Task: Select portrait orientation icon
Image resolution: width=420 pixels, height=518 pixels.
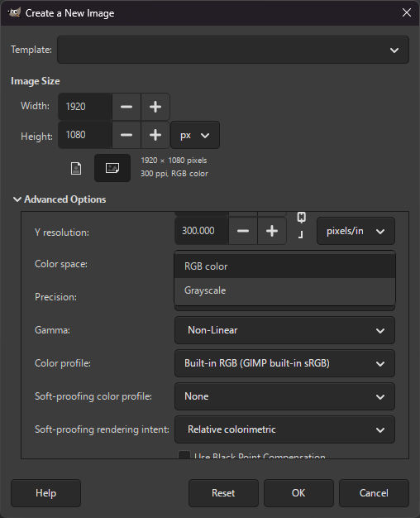Action: pyautogui.click(x=76, y=168)
